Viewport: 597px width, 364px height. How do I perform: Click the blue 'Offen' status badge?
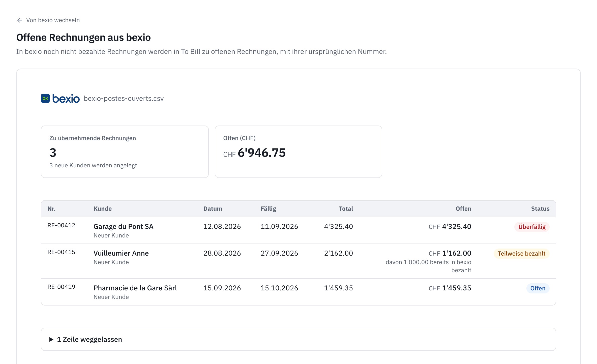[538, 288]
